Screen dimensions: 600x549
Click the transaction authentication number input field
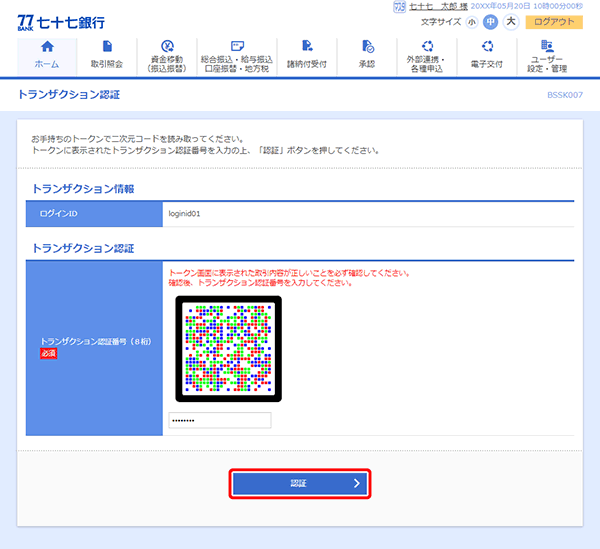click(220, 420)
